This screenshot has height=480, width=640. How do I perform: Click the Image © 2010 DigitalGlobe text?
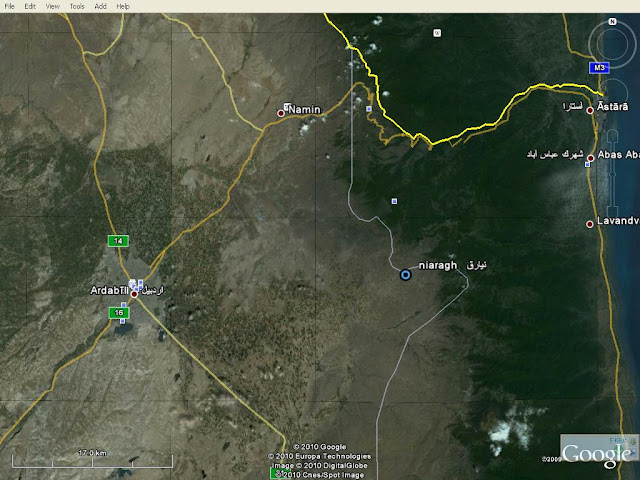point(320,466)
